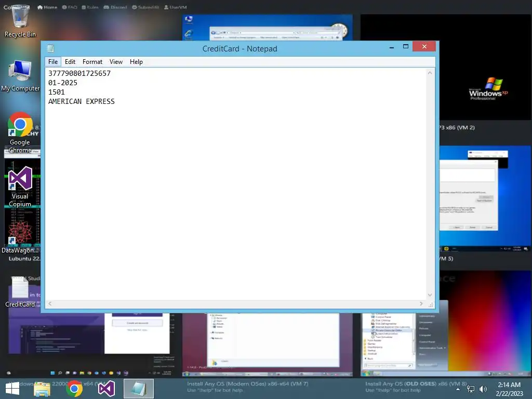
Task: Open the Windows XP Professional VM 2 thumbnail
Action: click(485, 67)
